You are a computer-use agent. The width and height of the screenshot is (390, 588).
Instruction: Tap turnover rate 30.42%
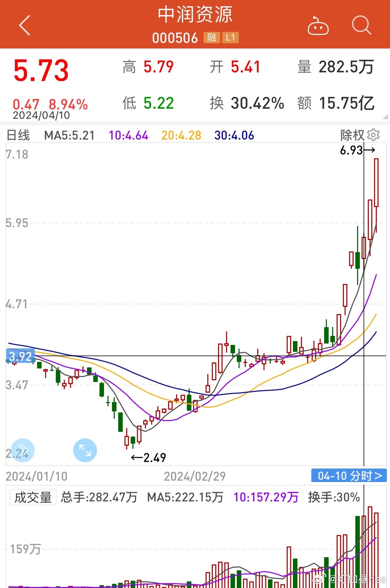coord(258,103)
